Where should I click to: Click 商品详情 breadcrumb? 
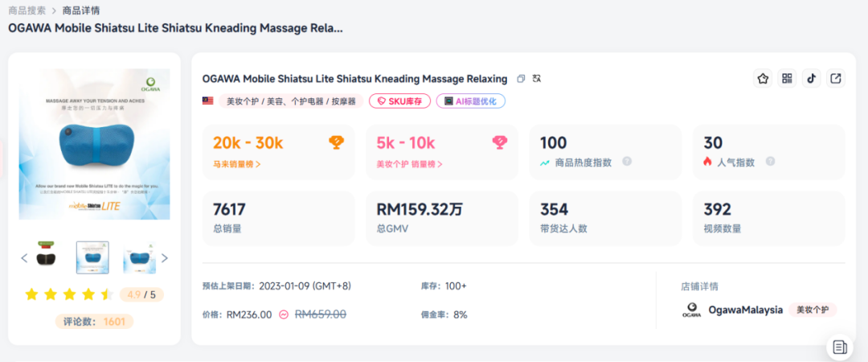[x=81, y=10]
